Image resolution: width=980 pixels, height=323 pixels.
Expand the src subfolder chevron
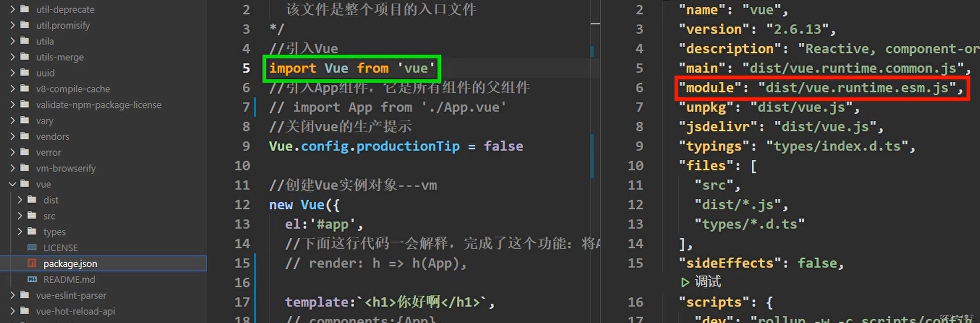(x=20, y=216)
